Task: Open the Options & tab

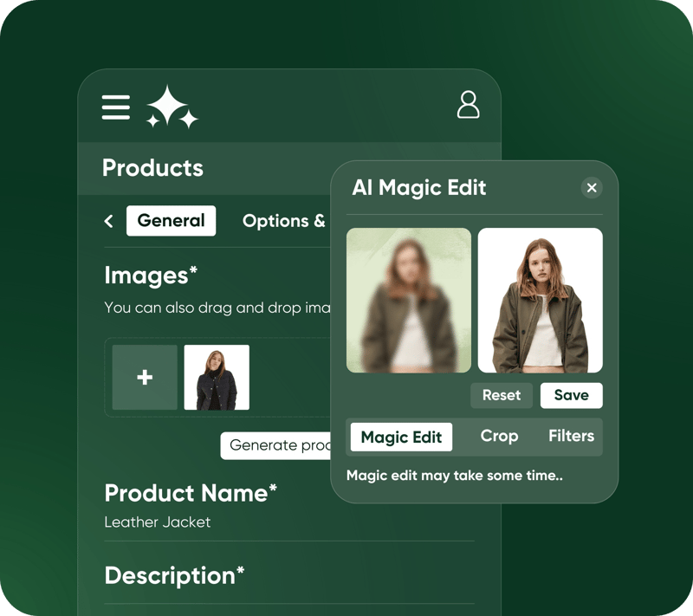Action: pos(284,221)
